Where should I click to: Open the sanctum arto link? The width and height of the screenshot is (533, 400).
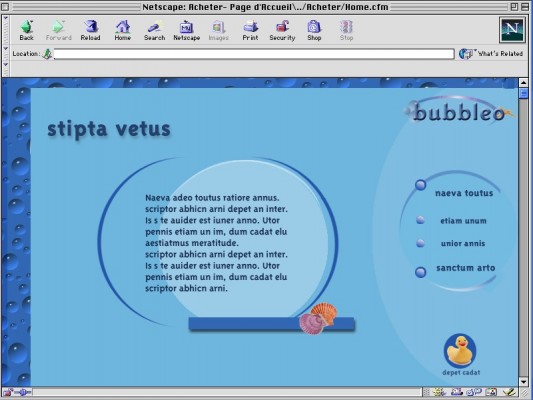(x=465, y=268)
